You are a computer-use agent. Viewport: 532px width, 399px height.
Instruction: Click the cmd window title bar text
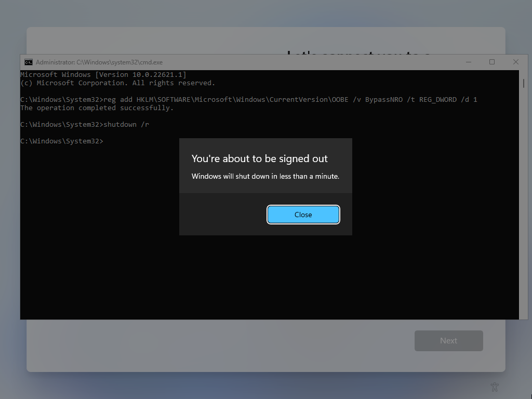(x=99, y=62)
